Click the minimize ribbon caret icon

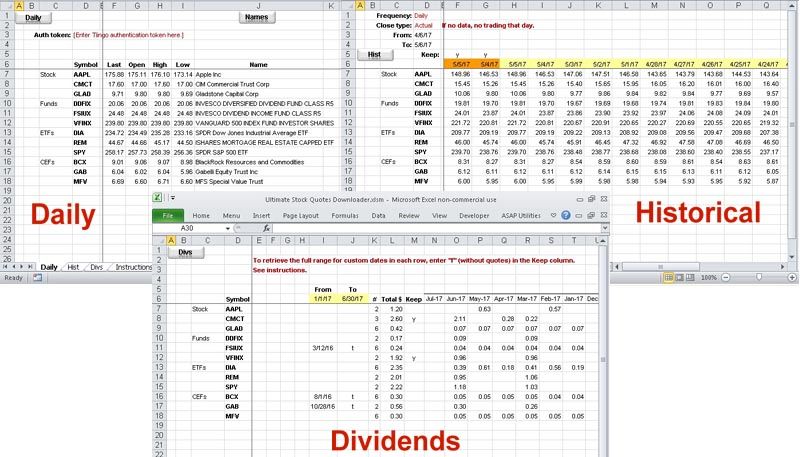554,216
